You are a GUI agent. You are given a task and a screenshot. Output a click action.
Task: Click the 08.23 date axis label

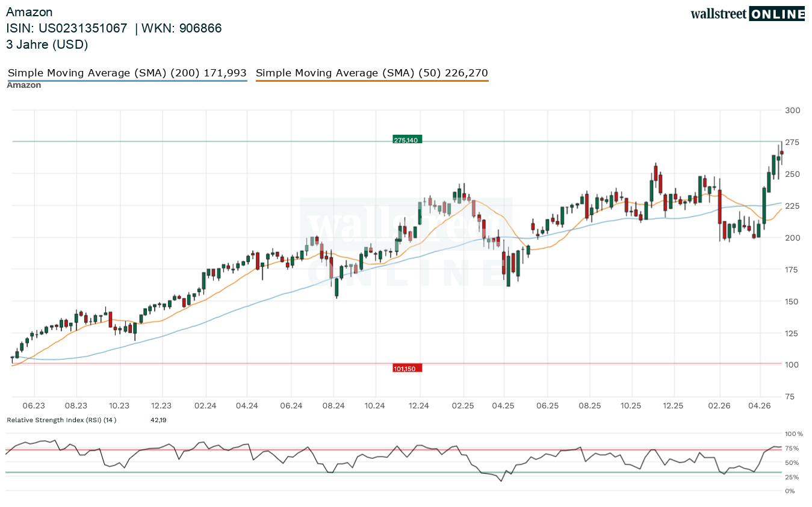pyautogui.click(x=76, y=407)
